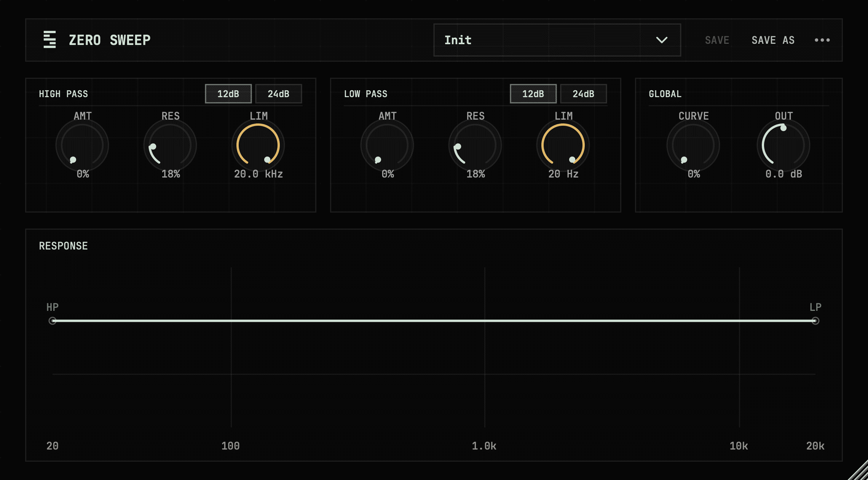The width and height of the screenshot is (868, 480).
Task: Click the Low Pass 0% amount value
Action: coord(388,174)
